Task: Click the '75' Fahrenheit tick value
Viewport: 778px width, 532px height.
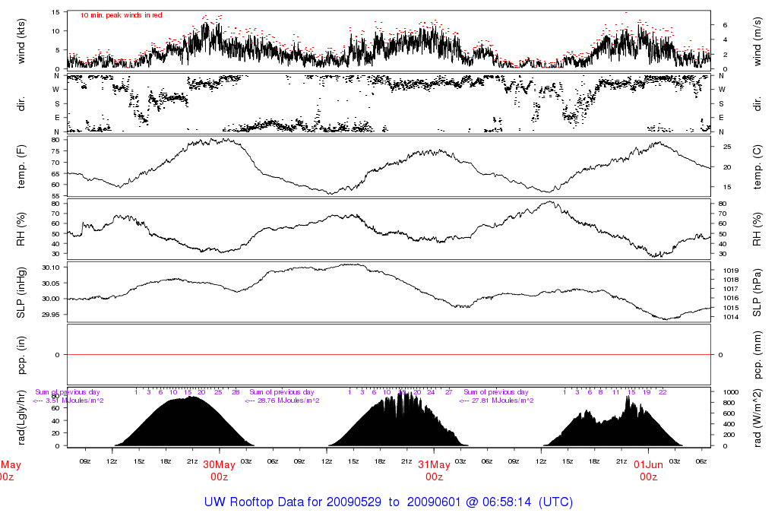Action: pyautogui.click(x=55, y=151)
